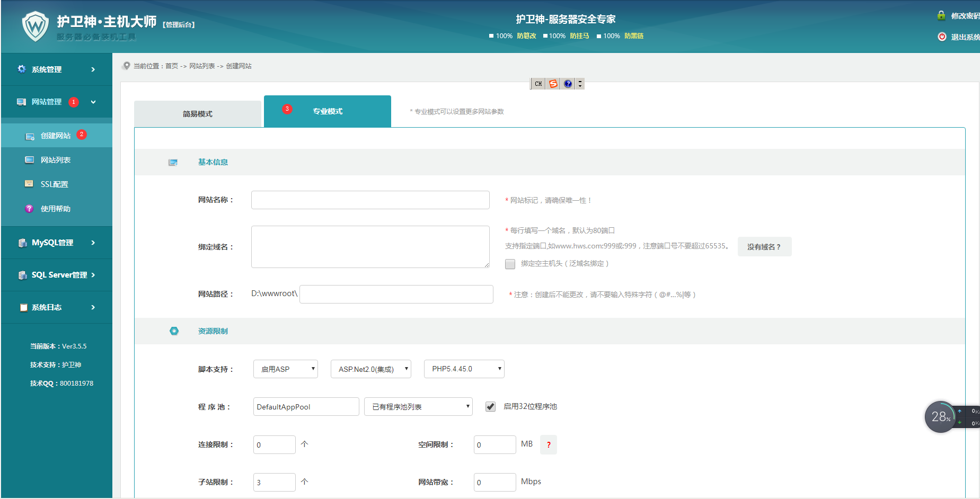980x499 pixels.
Task: Open the ASP.Net2.0(集成) dropdown
Action: [370, 369]
